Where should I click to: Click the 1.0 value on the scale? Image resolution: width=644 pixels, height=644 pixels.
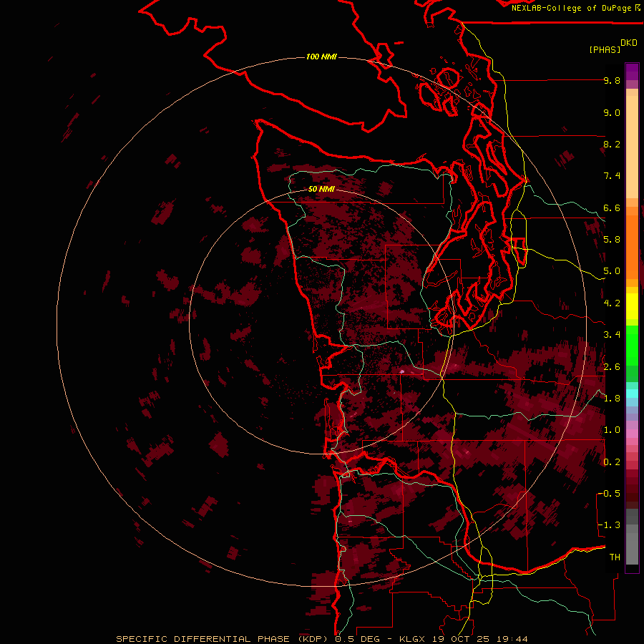[612, 429]
